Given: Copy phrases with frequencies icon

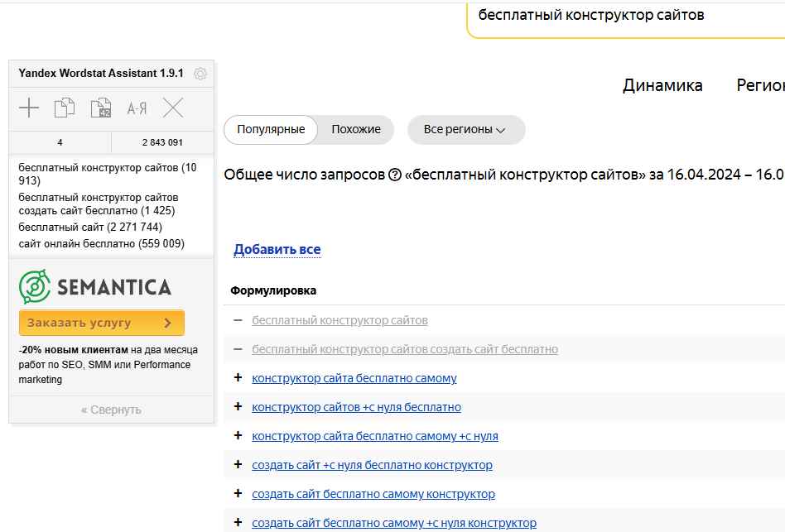Looking at the screenshot, I should click(101, 108).
